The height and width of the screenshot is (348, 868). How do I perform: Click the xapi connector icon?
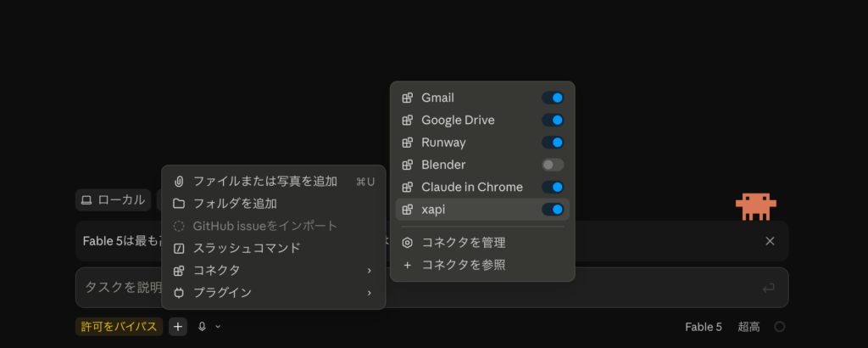tap(408, 210)
